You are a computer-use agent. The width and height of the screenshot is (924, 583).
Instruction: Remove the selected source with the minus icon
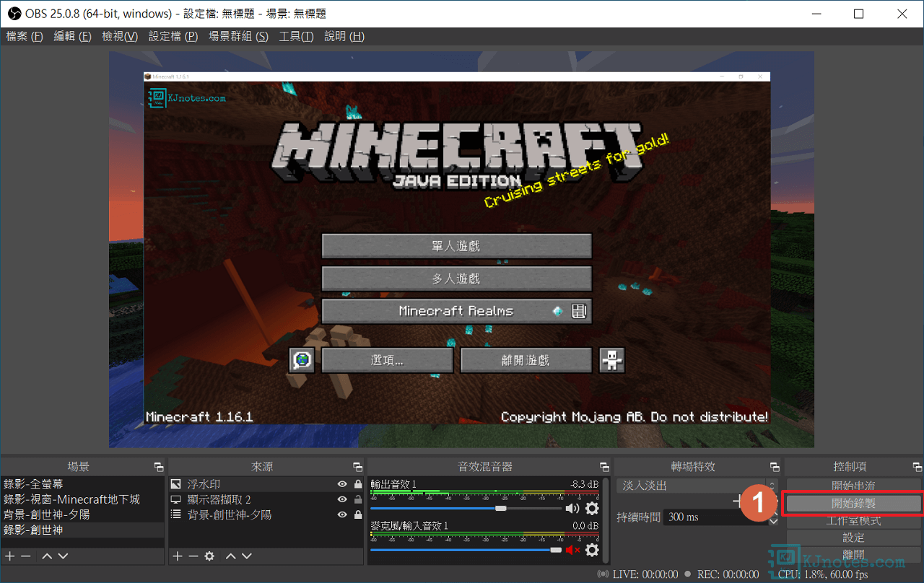tap(193, 556)
